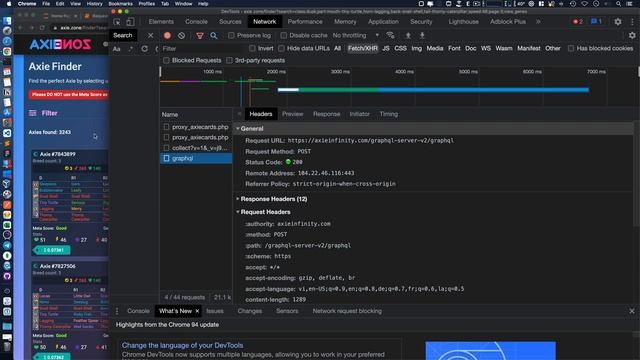Filter requests by Img type
640x360 pixels.
click(416, 49)
